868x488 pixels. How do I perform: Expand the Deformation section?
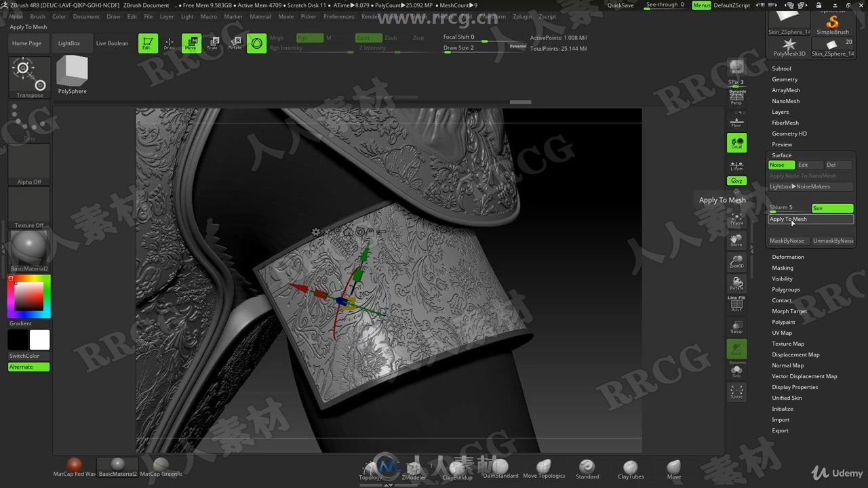[x=788, y=257]
